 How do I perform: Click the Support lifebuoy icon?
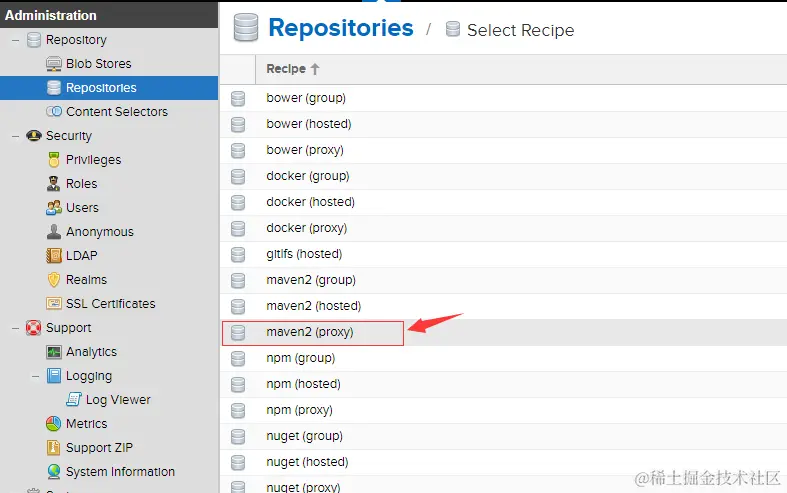(34, 327)
